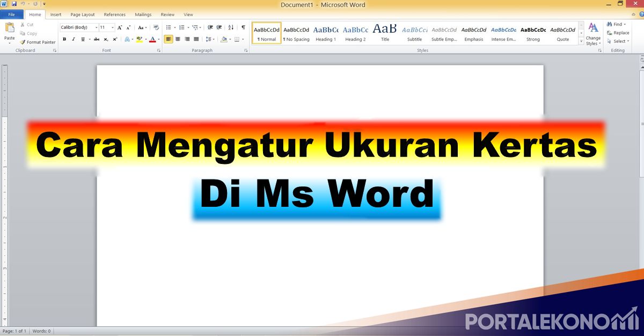
Task: Click Words: 0 in status bar
Action: tap(42, 331)
